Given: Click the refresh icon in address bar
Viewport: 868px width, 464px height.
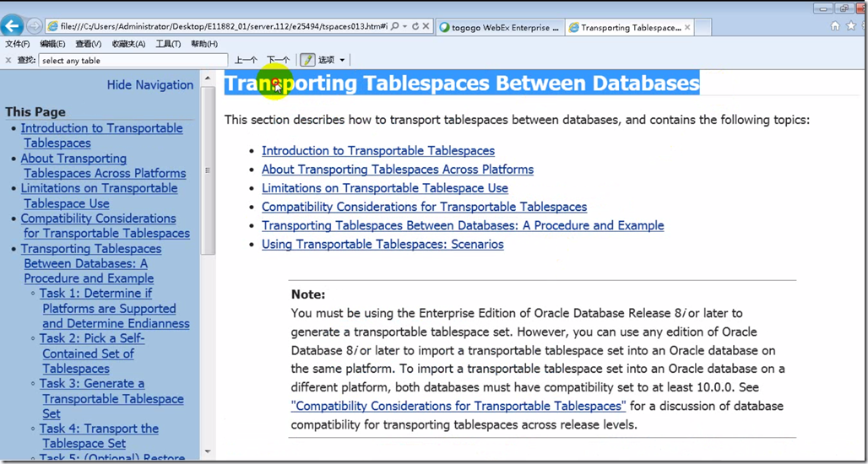Looking at the screenshot, I should tap(415, 26).
